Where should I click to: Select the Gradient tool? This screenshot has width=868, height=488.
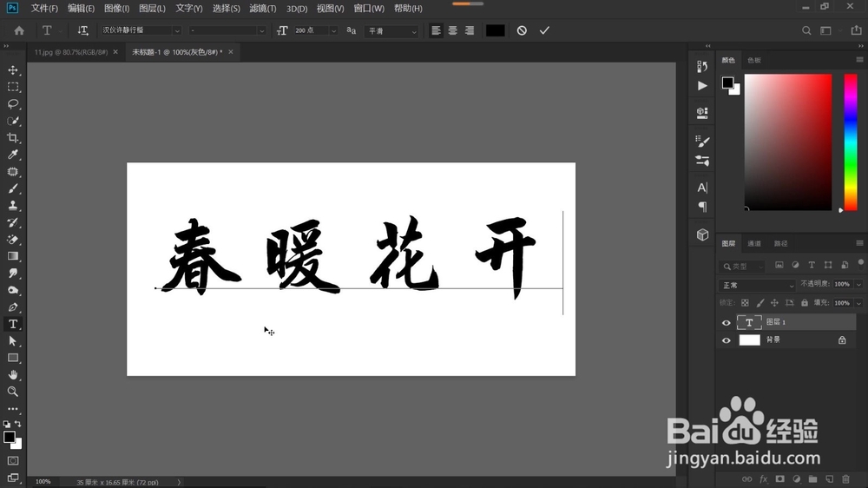(13, 256)
